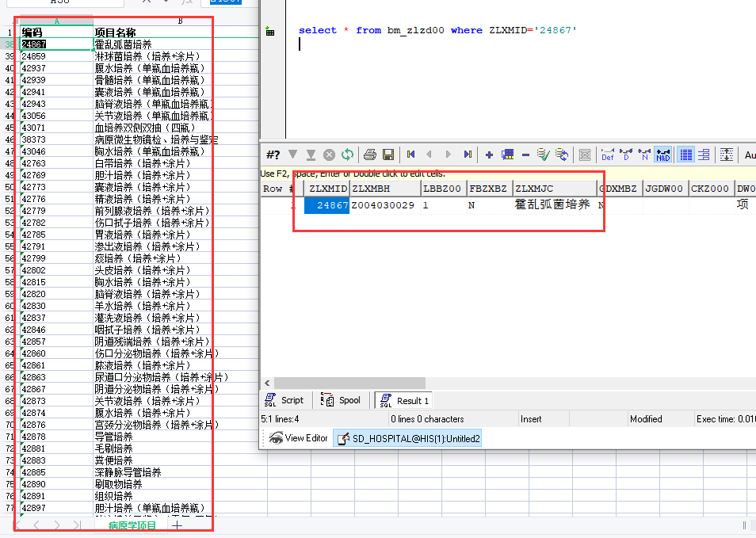
Task: Jump to first record in result grid
Action: tap(410, 155)
